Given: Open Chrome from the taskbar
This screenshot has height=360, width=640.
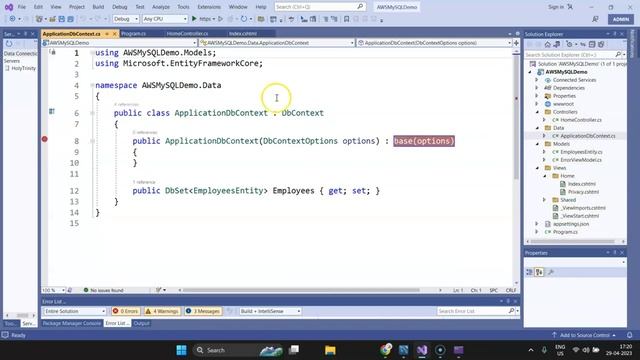Looking at the screenshot, I should pos(386,350).
